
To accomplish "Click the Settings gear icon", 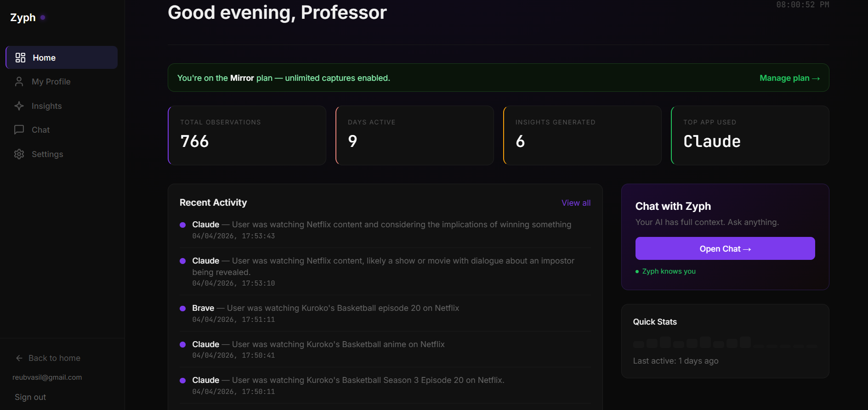I will pyautogui.click(x=19, y=154).
